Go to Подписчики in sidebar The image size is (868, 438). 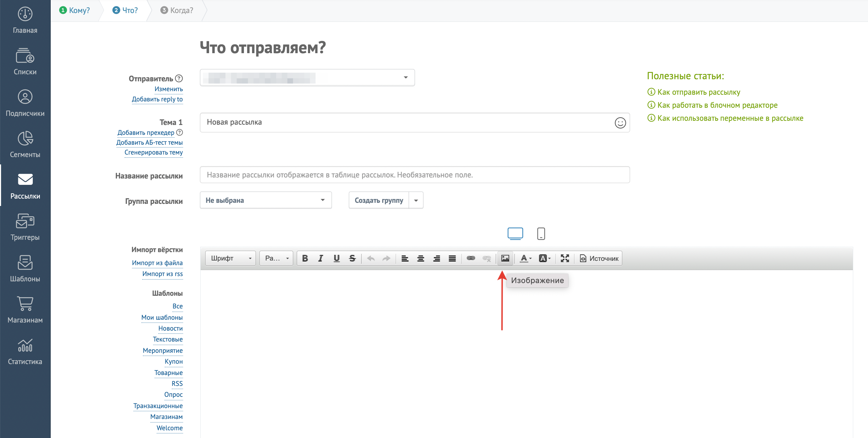(25, 103)
